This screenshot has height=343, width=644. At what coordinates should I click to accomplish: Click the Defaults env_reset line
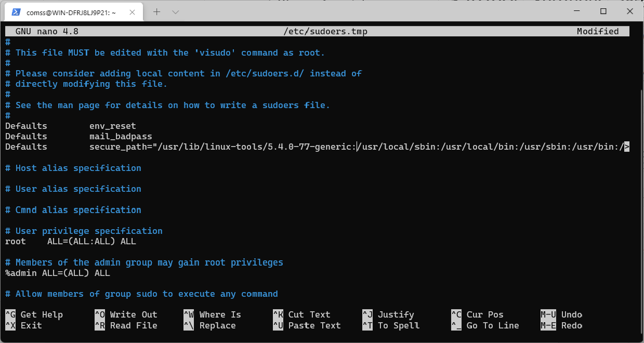click(70, 126)
